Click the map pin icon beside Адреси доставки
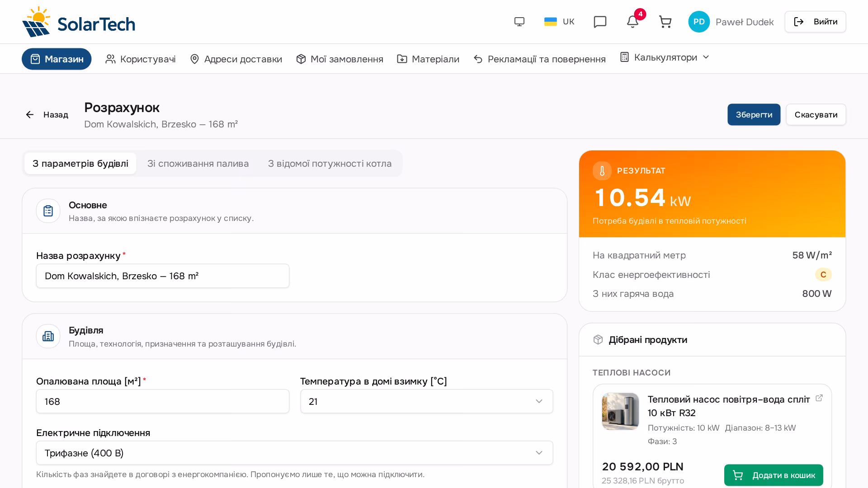This screenshot has width=868, height=488. coord(194,59)
